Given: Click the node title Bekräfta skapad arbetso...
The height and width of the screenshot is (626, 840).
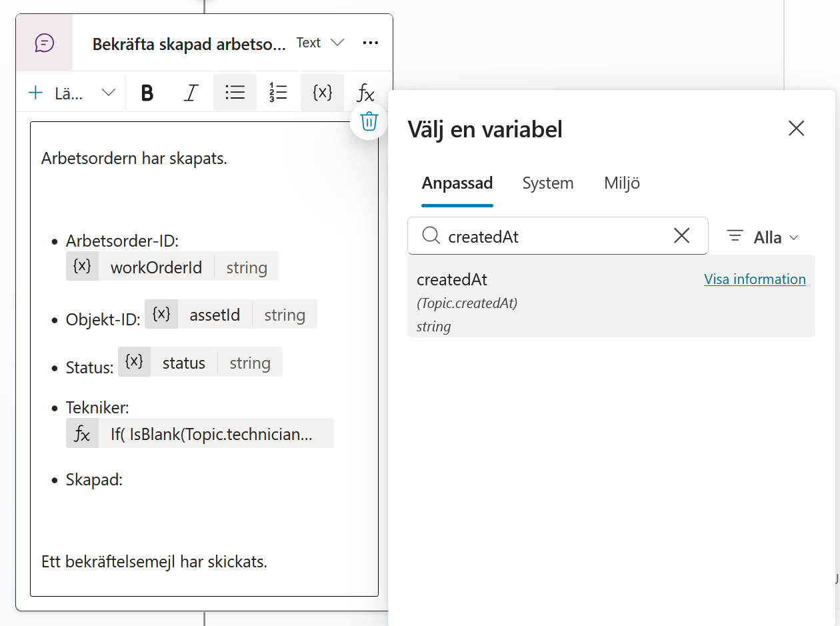Looking at the screenshot, I should (x=189, y=43).
